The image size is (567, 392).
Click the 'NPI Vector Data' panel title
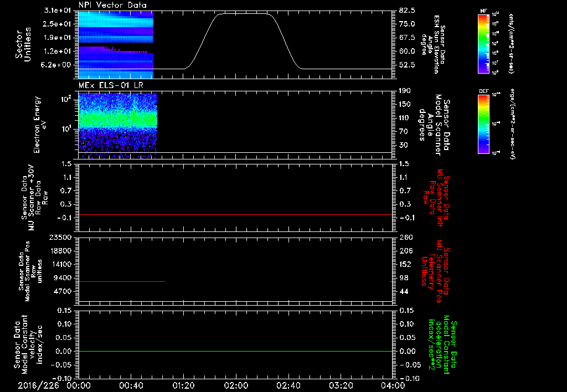click(x=112, y=5)
